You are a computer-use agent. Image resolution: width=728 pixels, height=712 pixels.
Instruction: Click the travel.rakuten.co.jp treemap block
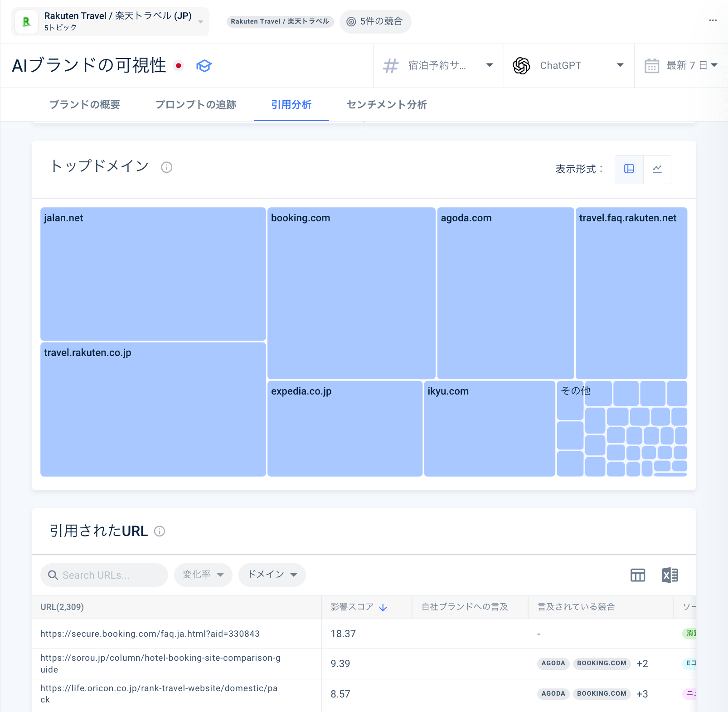pos(153,409)
